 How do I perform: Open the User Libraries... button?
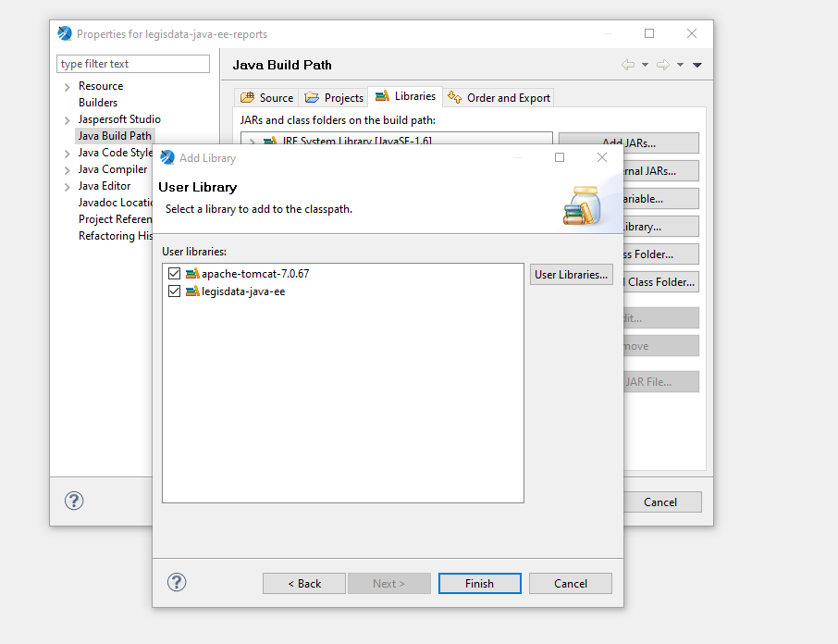pyautogui.click(x=571, y=274)
